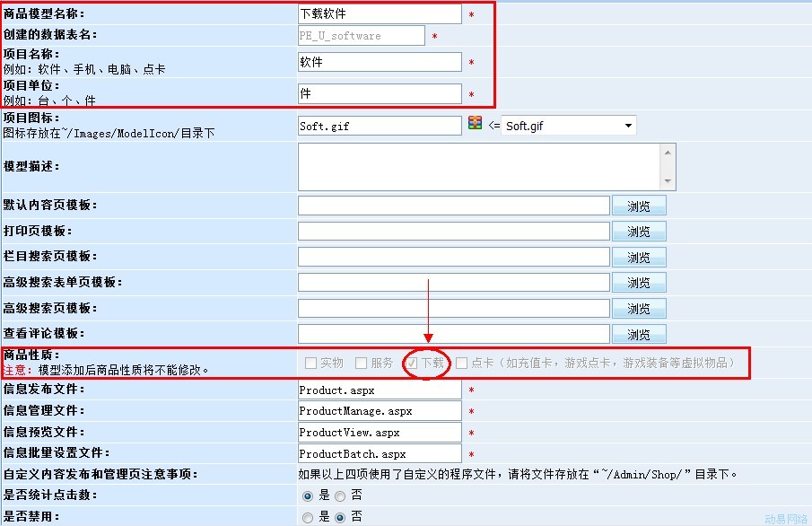Click the Soft.gif model icon preview
The width and height of the screenshot is (812, 526).
coord(475,124)
